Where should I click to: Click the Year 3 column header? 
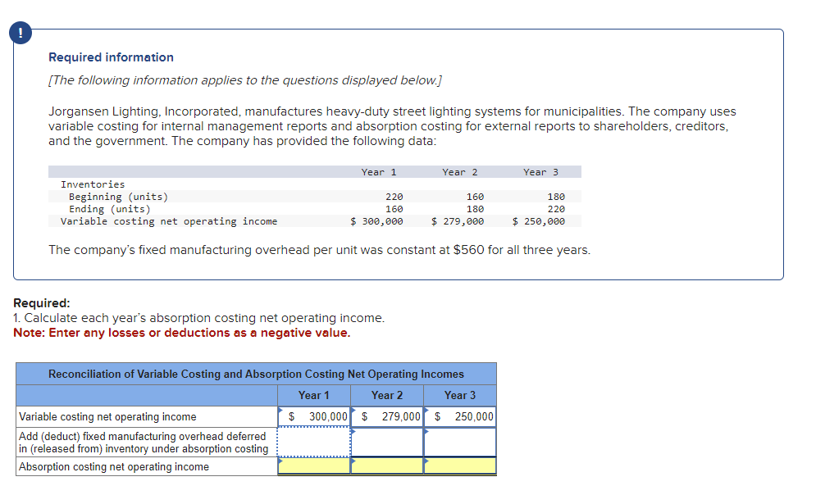(460, 395)
